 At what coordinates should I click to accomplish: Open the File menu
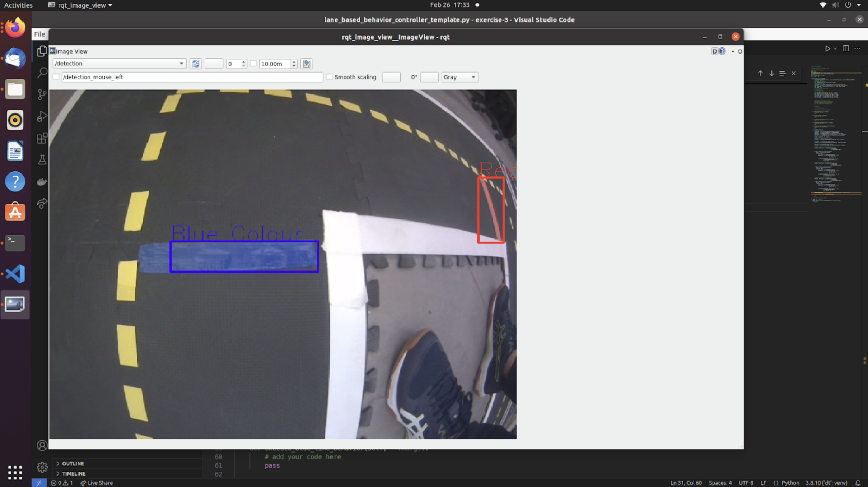pyautogui.click(x=39, y=34)
